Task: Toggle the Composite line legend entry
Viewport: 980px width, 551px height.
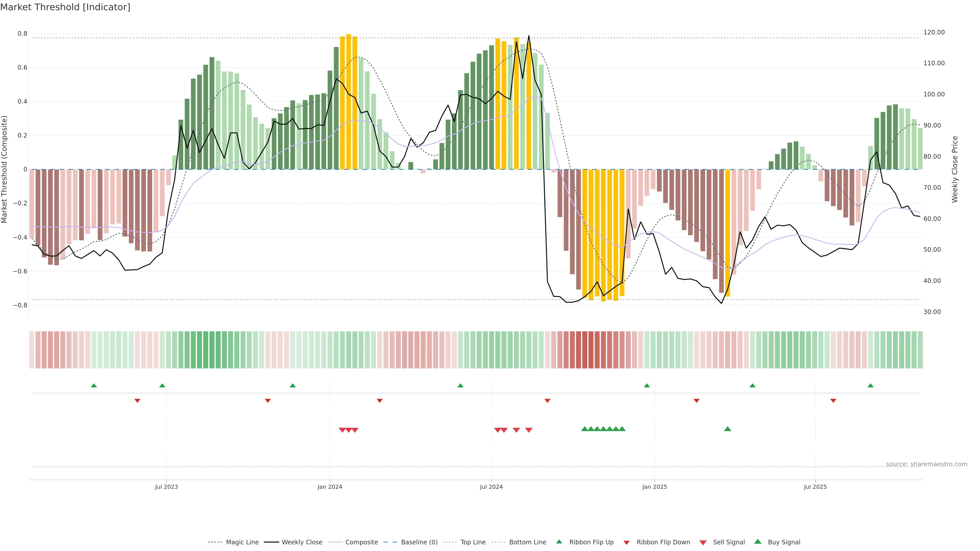Action: [x=361, y=542]
